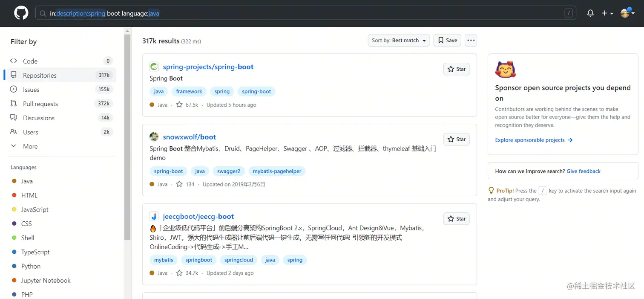Open the user avatar menu
The width and height of the screenshot is (644, 299).
(x=627, y=13)
